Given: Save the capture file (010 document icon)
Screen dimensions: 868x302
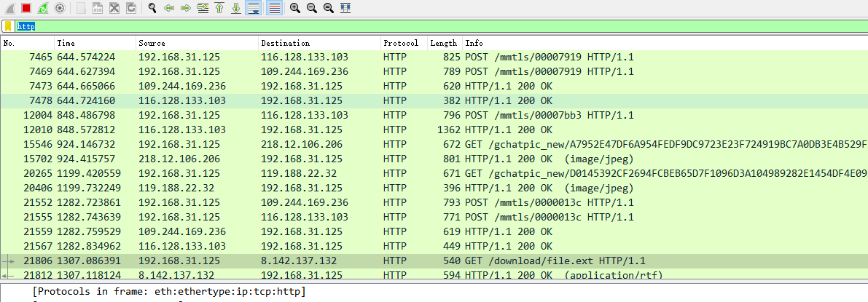Looking at the screenshot, I should point(98,8).
